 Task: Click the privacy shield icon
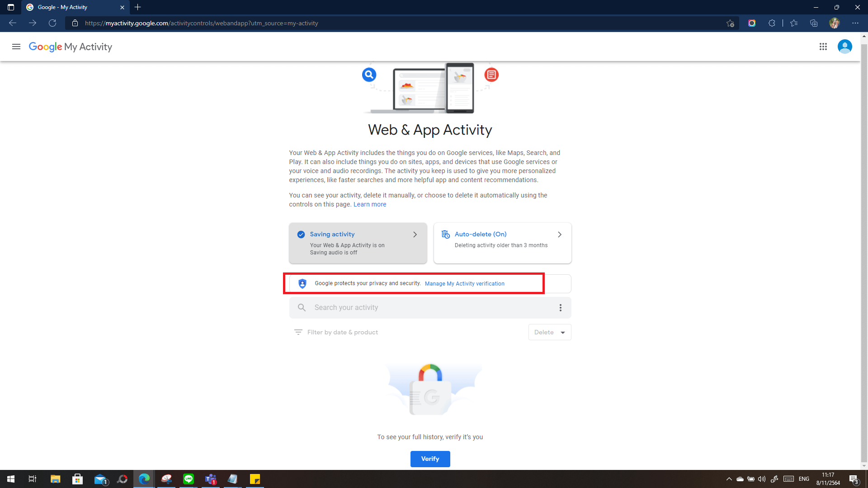[x=302, y=284]
